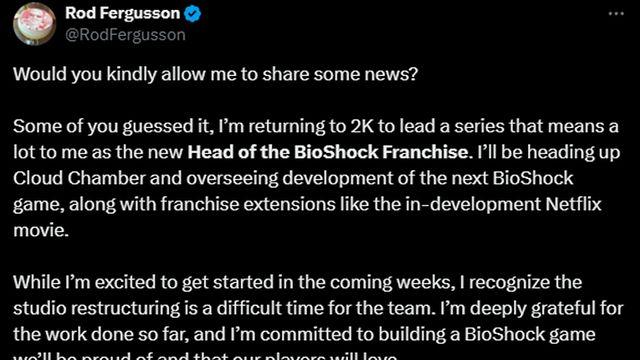Open the Rod Fergusson display name link
Screen dimensions: 640x360
(122, 13)
